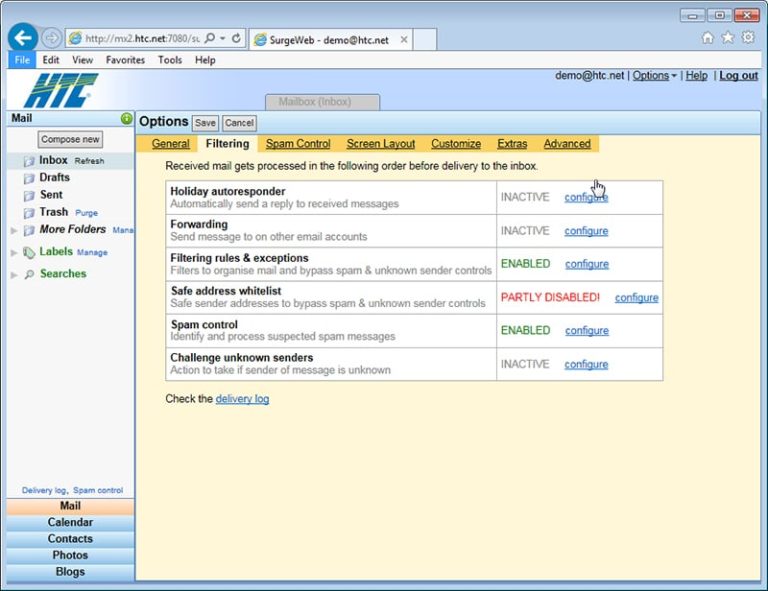The width and height of the screenshot is (768, 591).
Task: Open the Contacts section
Action: pyautogui.click(x=70, y=539)
